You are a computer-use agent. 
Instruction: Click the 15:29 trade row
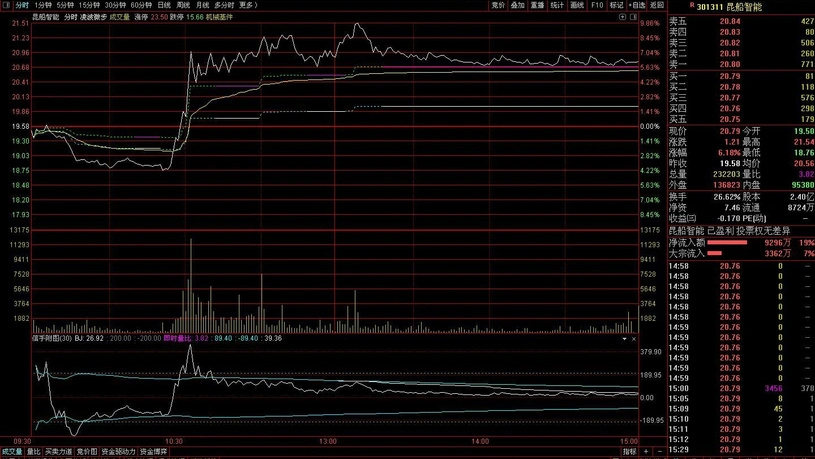pyautogui.click(x=741, y=450)
